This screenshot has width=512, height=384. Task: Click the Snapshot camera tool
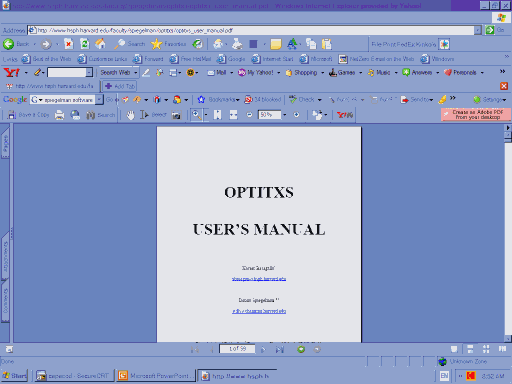[176, 115]
